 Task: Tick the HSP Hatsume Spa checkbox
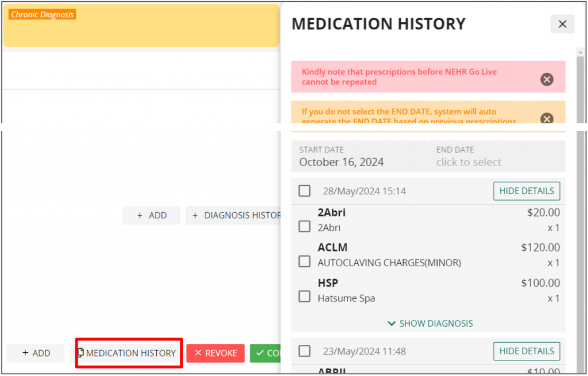coord(304,296)
